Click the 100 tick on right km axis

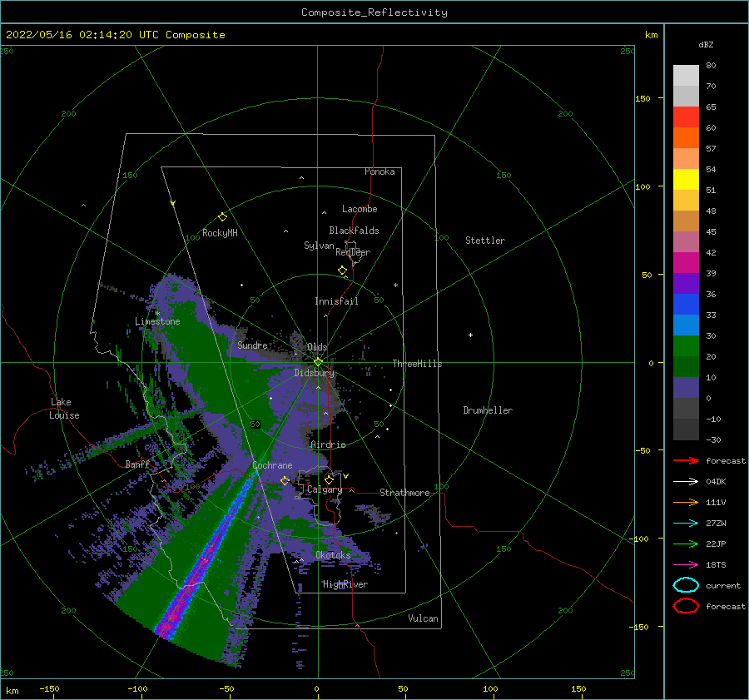[642, 186]
